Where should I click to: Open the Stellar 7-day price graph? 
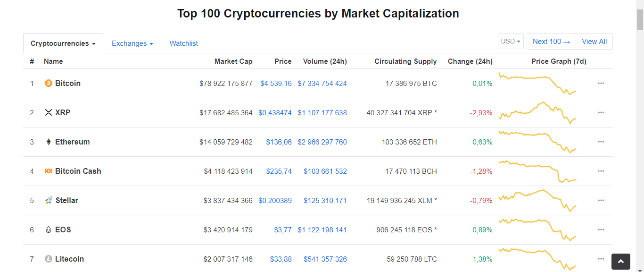pyautogui.click(x=537, y=200)
